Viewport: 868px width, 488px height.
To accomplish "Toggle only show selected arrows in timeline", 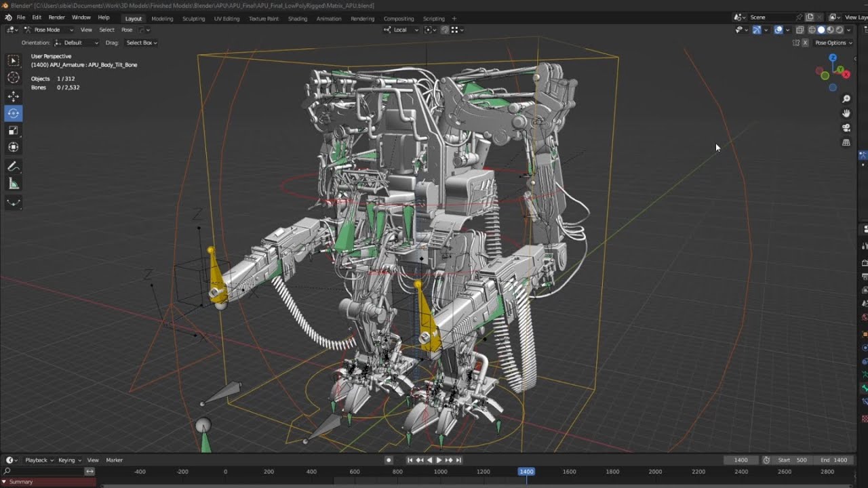I will [x=89, y=471].
